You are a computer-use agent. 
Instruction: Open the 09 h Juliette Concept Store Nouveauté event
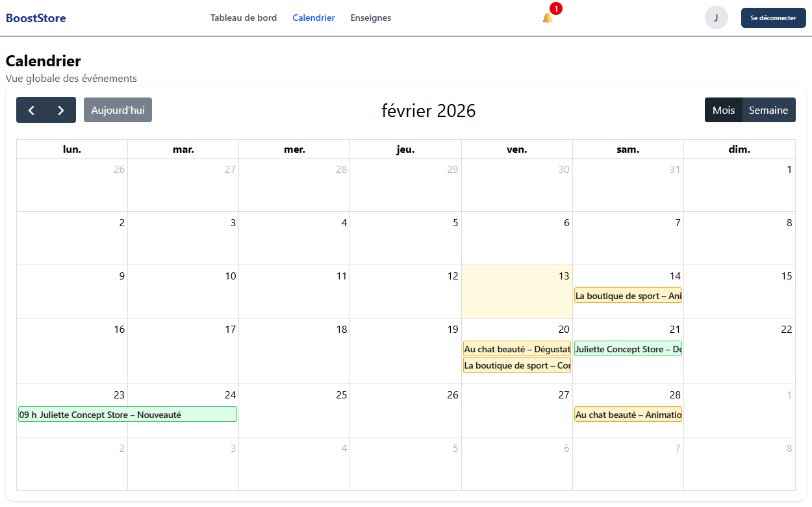click(127, 414)
